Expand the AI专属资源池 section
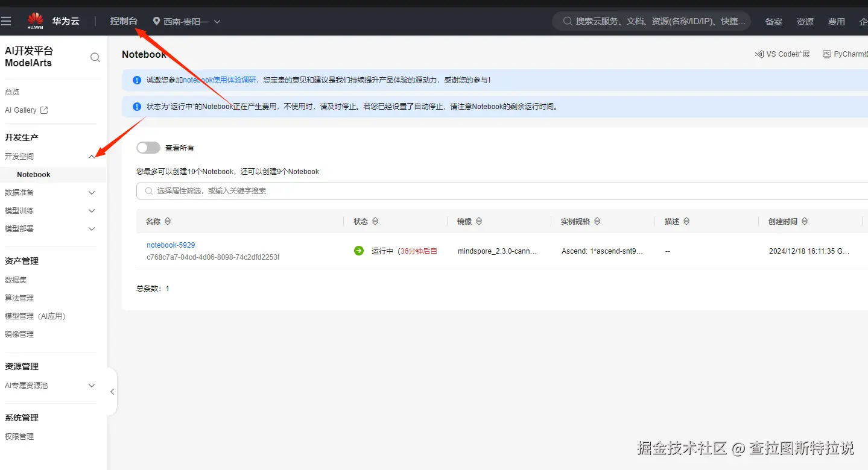The width and height of the screenshot is (868, 470). pos(92,386)
